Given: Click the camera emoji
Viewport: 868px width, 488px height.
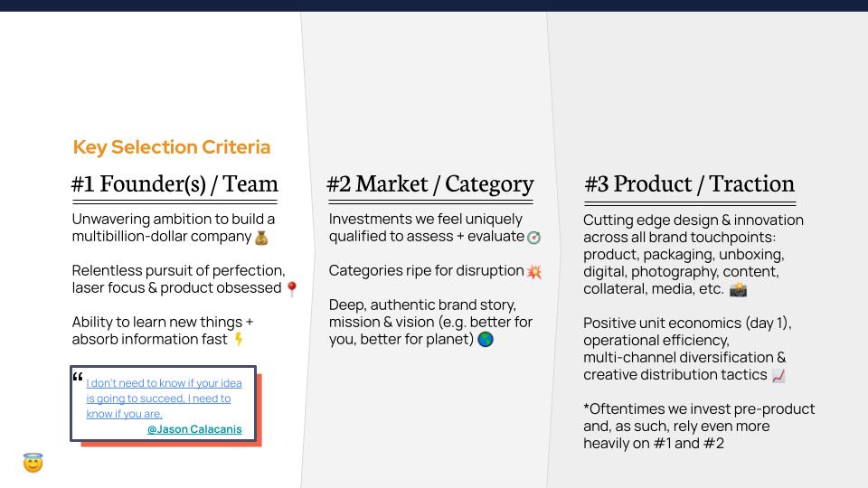Looking at the screenshot, I should pyautogui.click(x=738, y=290).
